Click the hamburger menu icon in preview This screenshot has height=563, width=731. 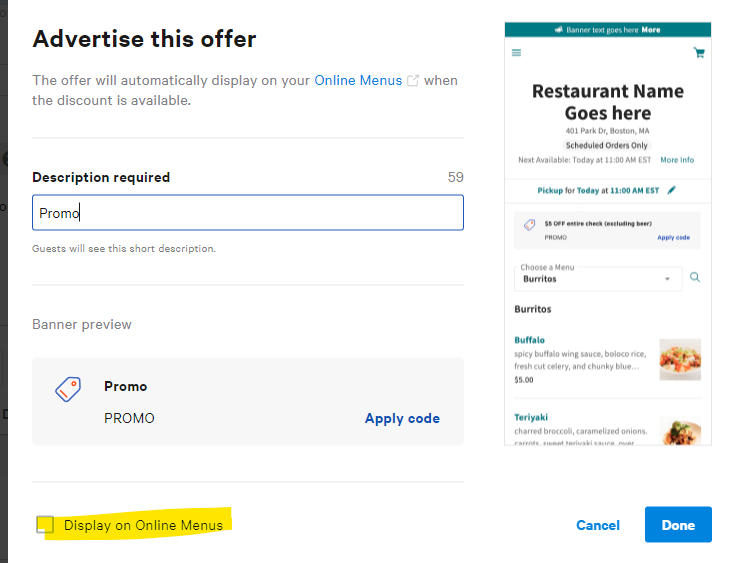pyautogui.click(x=516, y=53)
